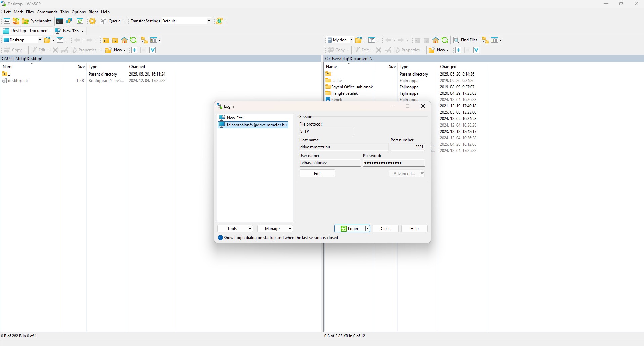Click the User name field
The width and height of the screenshot is (644, 346).
[x=330, y=163]
